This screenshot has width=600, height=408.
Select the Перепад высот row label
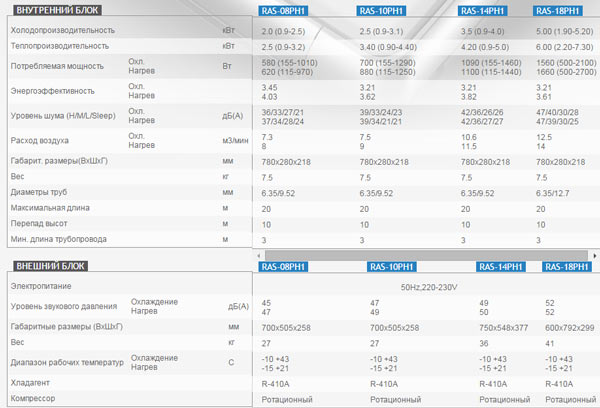pos(39,224)
